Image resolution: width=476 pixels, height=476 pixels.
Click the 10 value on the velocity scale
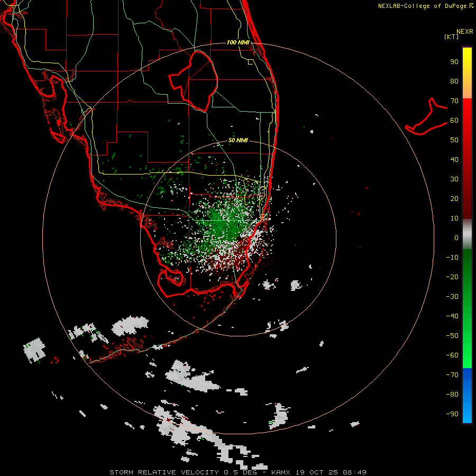point(454,218)
